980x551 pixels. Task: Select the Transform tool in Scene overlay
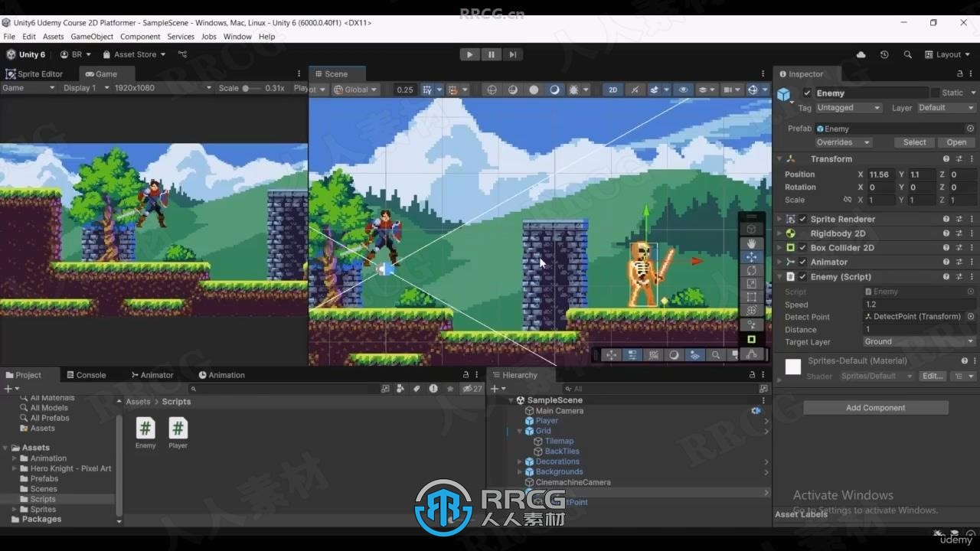click(x=751, y=310)
